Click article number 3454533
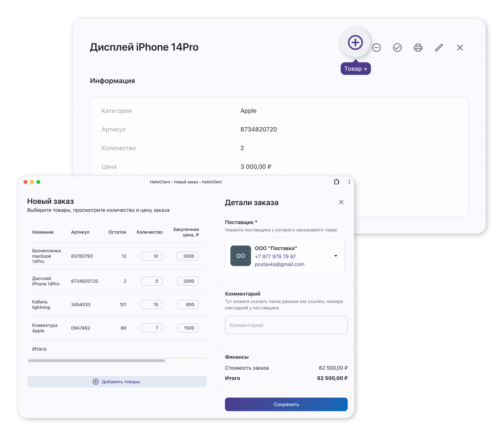The width and height of the screenshot is (504, 437). coord(81,305)
